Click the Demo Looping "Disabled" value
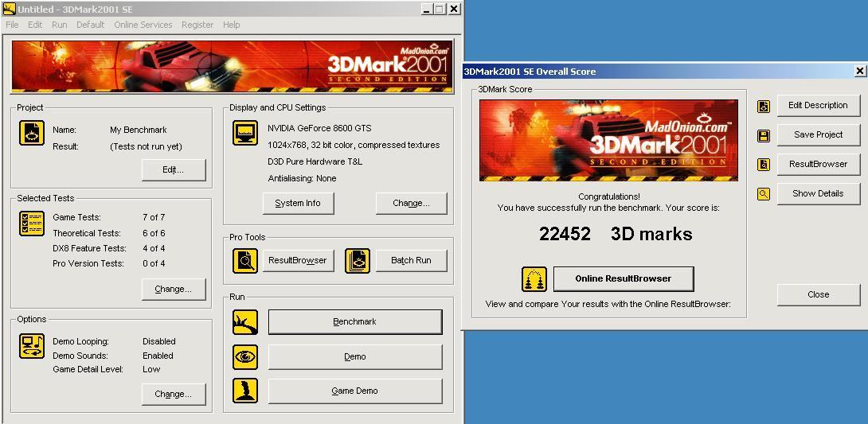868x424 pixels. (x=159, y=341)
